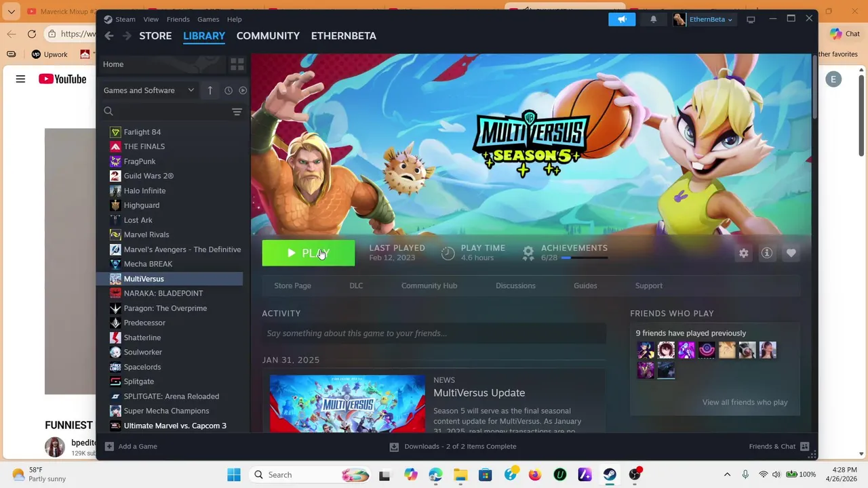Open the View menu

pyautogui.click(x=151, y=19)
